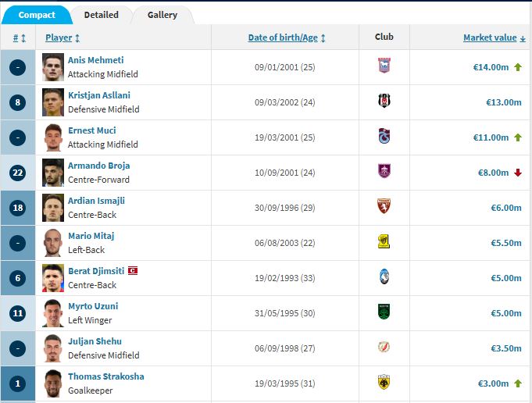Select the Compact tab
Screen dimensions: 532x403
pyautogui.click(x=37, y=15)
